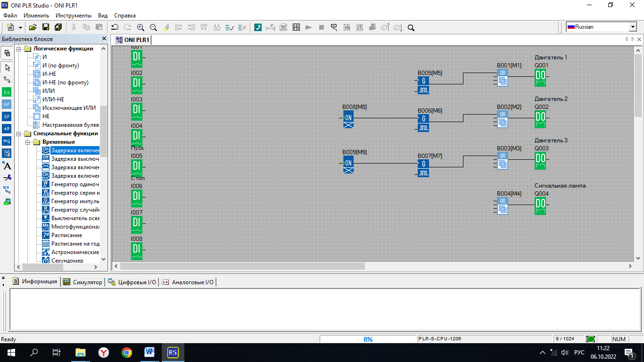Open the Вид menu
Viewport: 644px width, 362px height.
pos(103,16)
